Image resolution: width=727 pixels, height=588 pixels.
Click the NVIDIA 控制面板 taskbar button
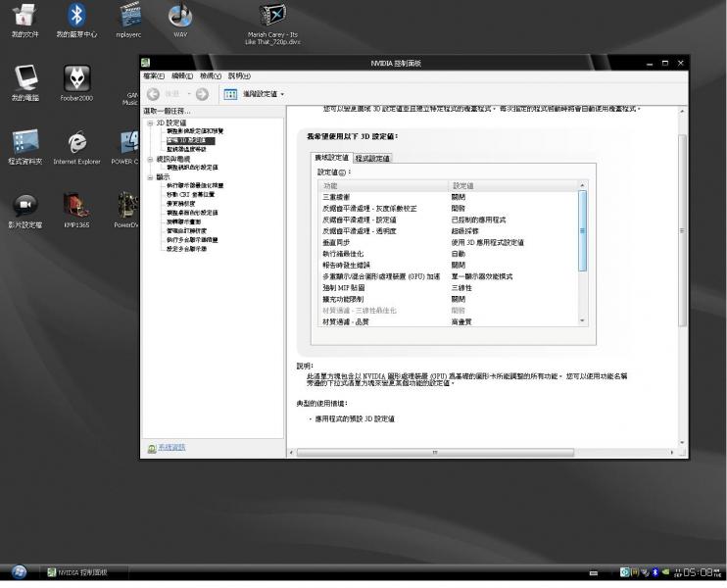click(x=82, y=572)
